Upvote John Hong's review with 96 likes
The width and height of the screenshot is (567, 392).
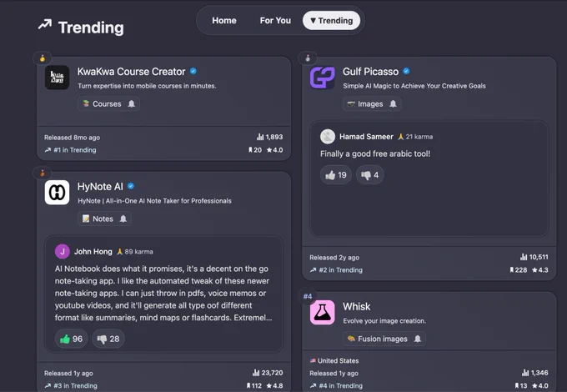click(71, 339)
